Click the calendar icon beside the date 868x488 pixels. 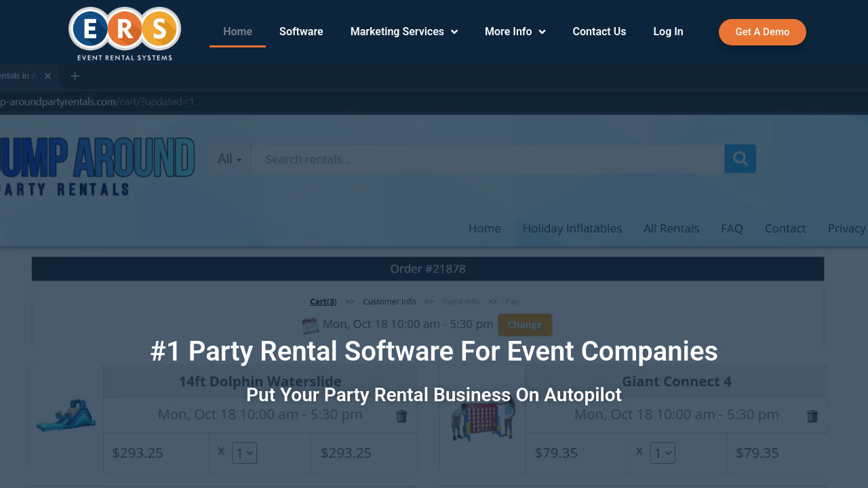tap(310, 325)
